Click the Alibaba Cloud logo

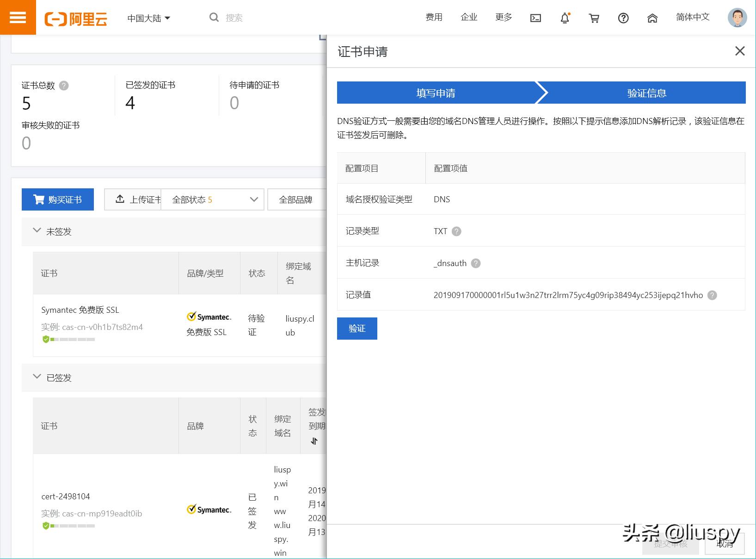(x=75, y=19)
